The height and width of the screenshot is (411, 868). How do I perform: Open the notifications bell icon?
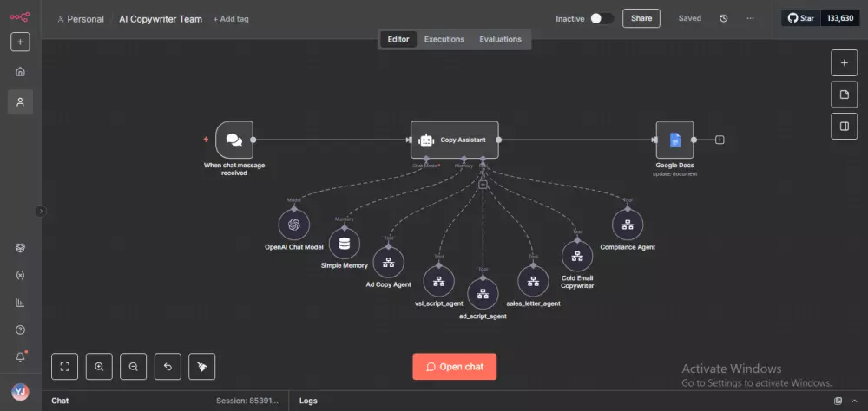point(20,356)
